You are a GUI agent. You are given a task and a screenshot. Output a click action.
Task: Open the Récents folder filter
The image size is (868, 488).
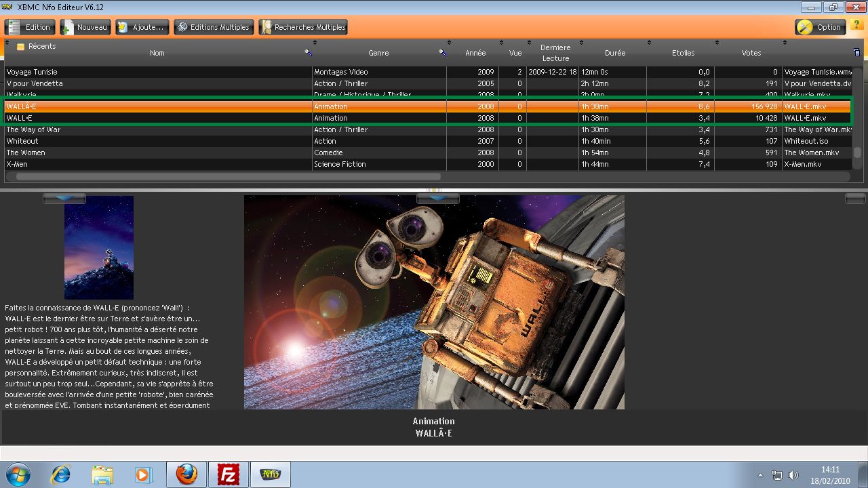(37, 46)
